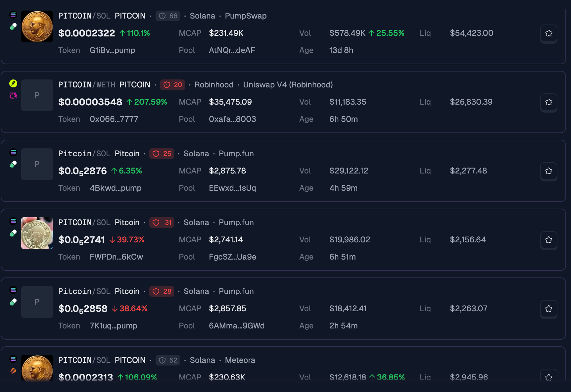Copy the pool address AtNQr...deAF
This screenshot has width=571, height=392.
tap(232, 50)
